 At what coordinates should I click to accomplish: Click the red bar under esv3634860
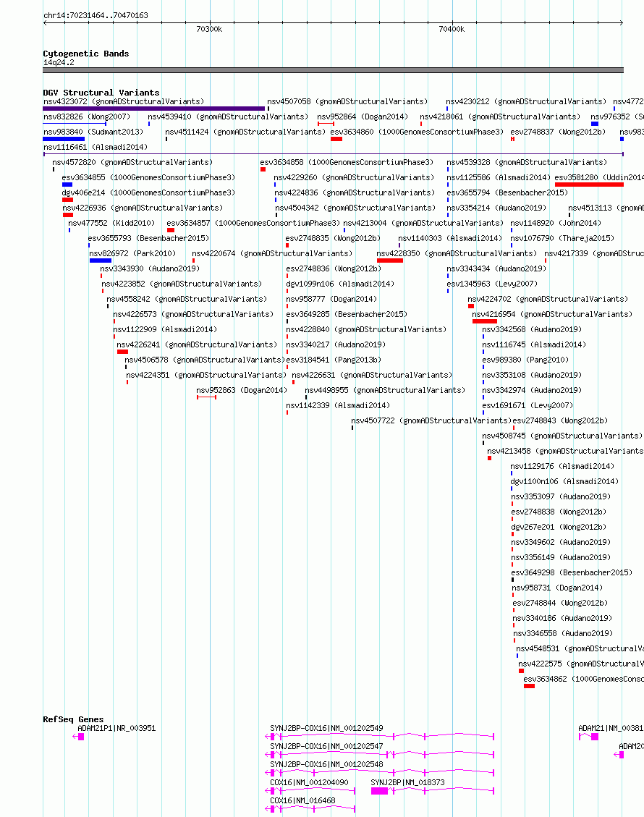336,139
